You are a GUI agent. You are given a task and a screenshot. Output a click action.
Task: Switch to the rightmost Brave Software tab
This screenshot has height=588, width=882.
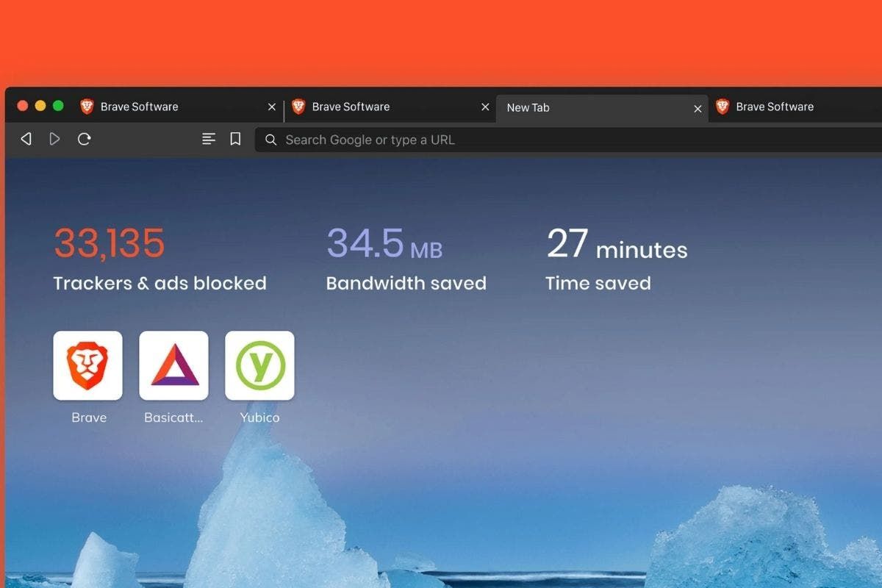[x=795, y=107]
